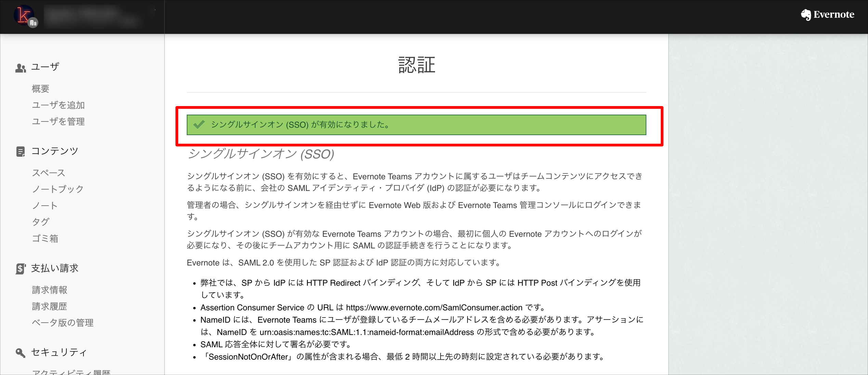
Task: Select ゴミ箱 in the sidebar
Action: [45, 238]
